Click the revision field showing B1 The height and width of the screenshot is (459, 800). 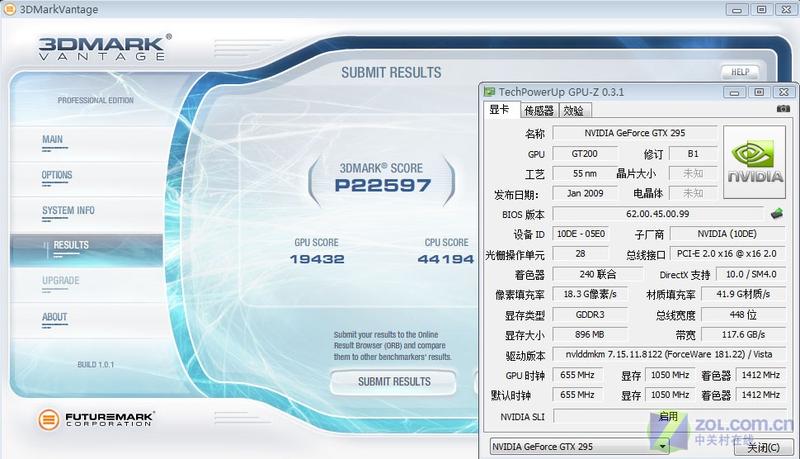point(693,154)
